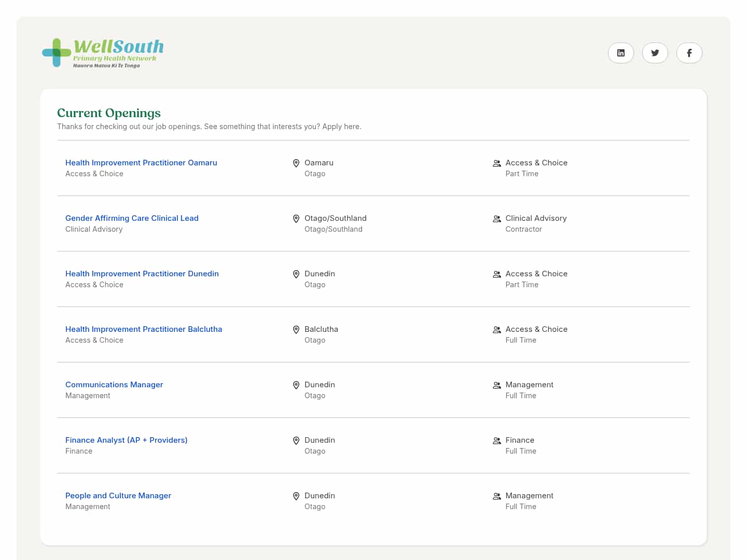Screen dimensions: 747x560
Task: Click location pin in People and Culture Manager row
Action: [x=296, y=496]
